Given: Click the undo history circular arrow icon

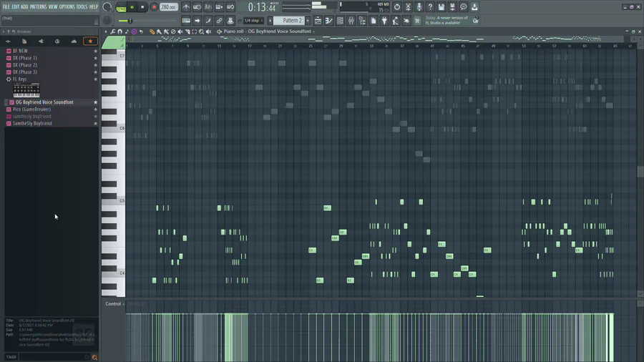Looking at the screenshot, I should click(x=396, y=7).
